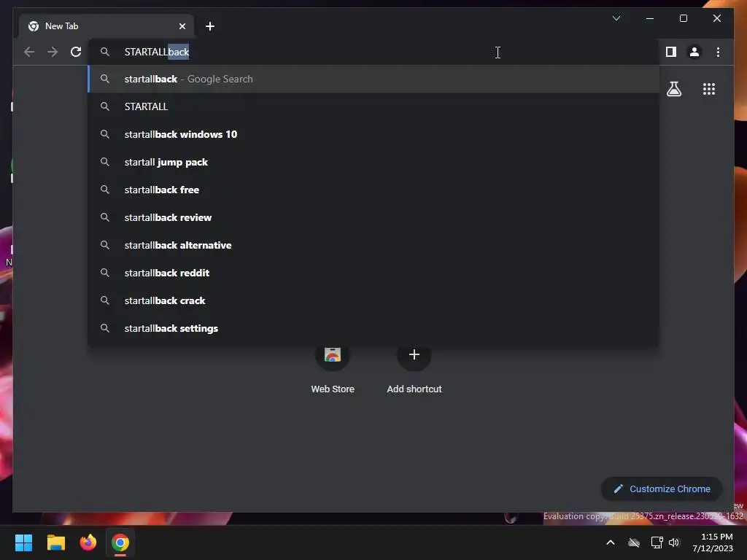Select suggestion startallback crack
747x560 pixels.
coord(374,300)
